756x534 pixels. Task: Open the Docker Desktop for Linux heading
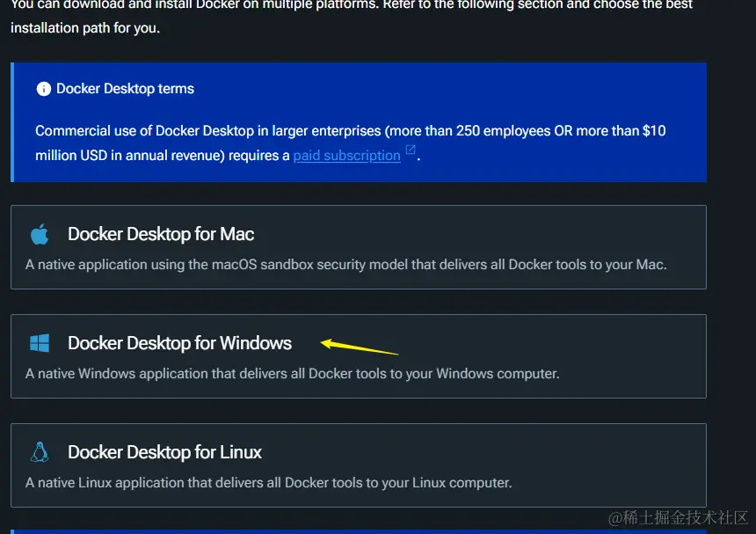(164, 452)
